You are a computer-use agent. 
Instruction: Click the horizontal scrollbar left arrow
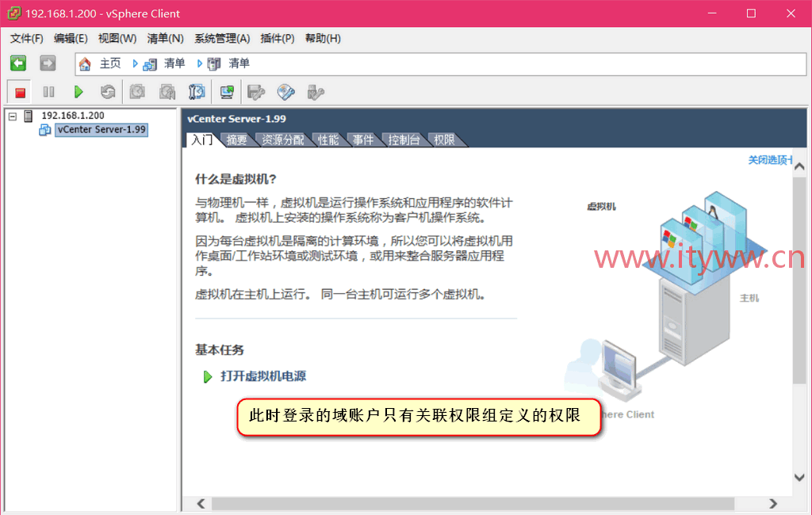pos(201,504)
